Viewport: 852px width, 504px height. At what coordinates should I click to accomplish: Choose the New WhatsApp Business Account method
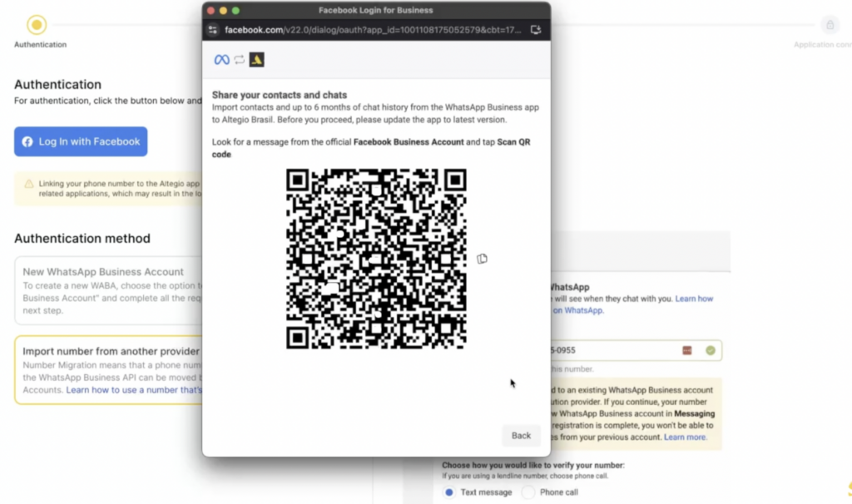[109, 290]
